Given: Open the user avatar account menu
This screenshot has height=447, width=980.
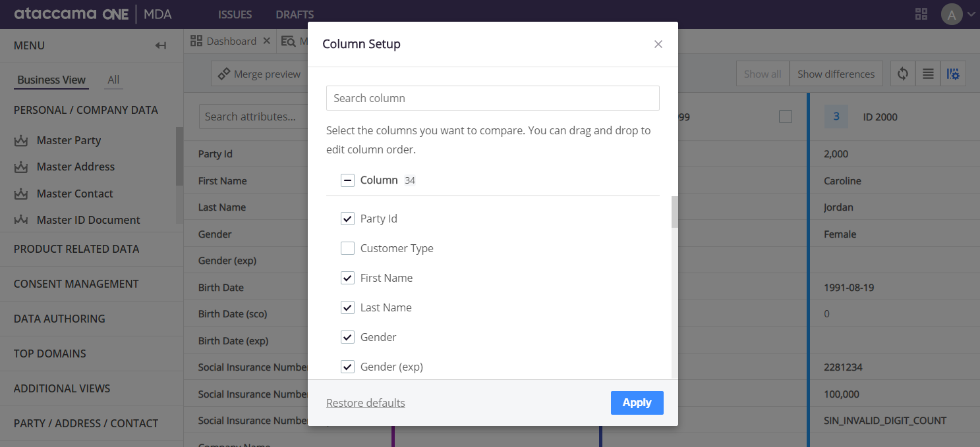Looking at the screenshot, I should tap(952, 14).
